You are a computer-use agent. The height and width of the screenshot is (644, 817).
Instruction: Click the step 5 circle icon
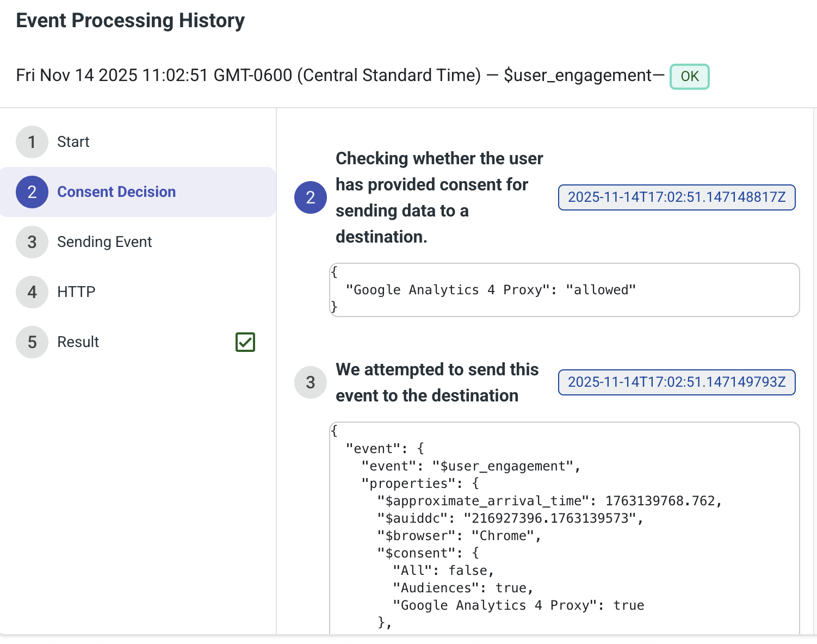coord(32,342)
